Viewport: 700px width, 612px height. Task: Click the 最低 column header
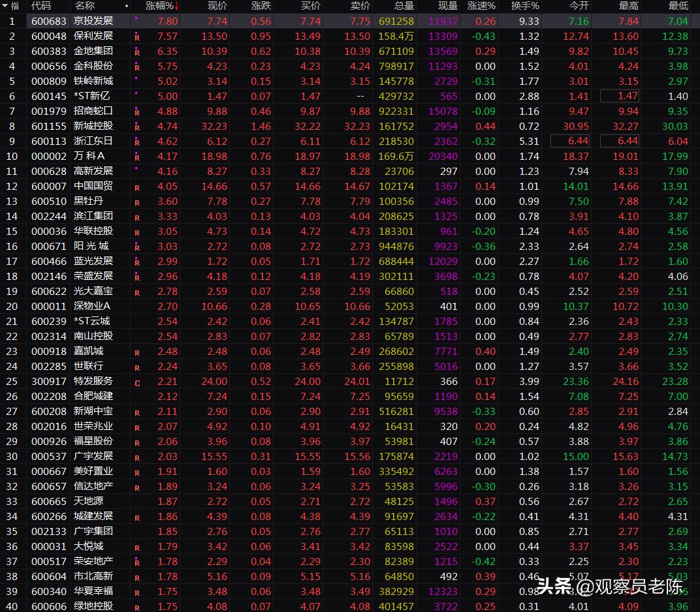click(x=678, y=6)
